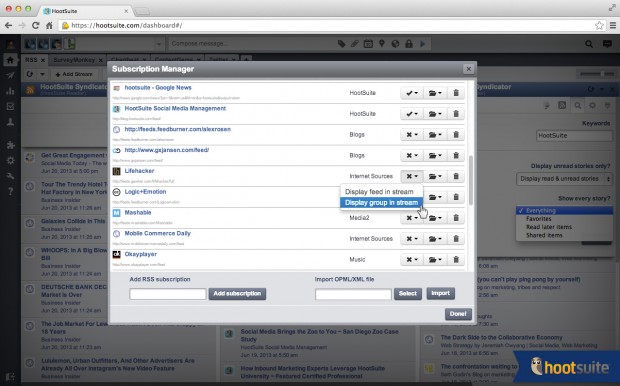This screenshot has height=386, width=620.
Task: Delete the Logic+Emotion subscription
Action: pos(456,197)
